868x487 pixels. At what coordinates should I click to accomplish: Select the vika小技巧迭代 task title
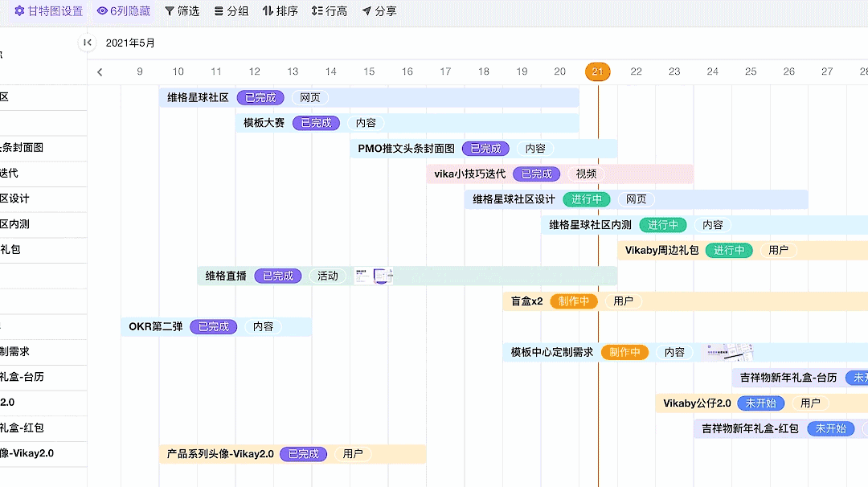pyautogui.click(x=470, y=174)
